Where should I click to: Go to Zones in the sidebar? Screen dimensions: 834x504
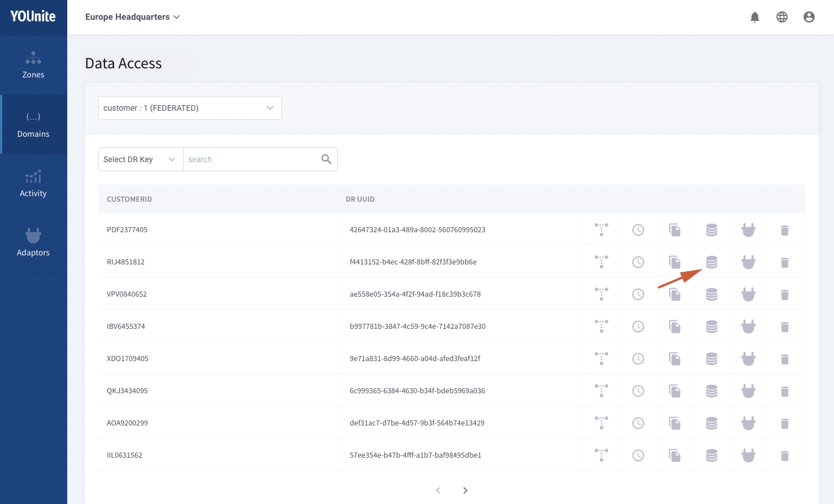33,65
